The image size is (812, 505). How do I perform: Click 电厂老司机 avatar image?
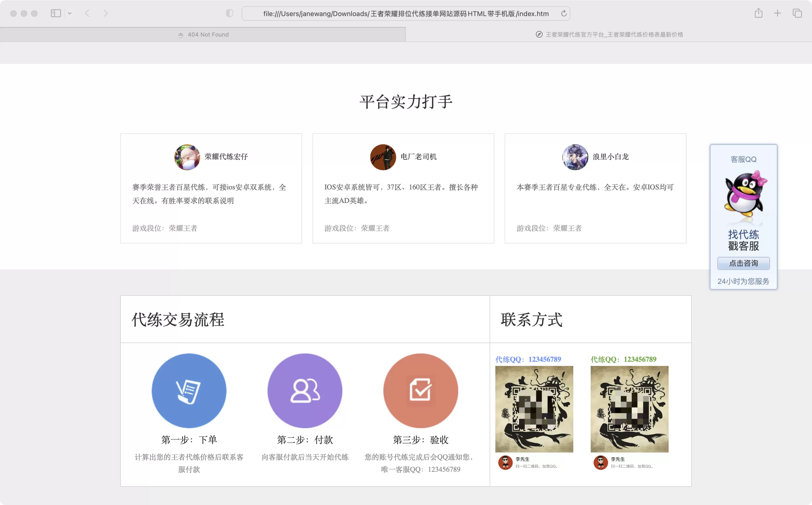point(383,157)
